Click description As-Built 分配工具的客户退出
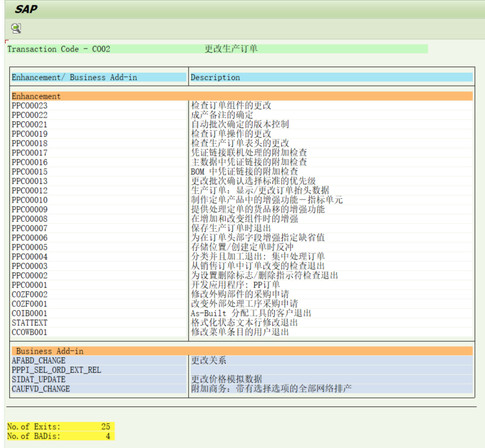This screenshot has width=485, height=448. [x=251, y=313]
